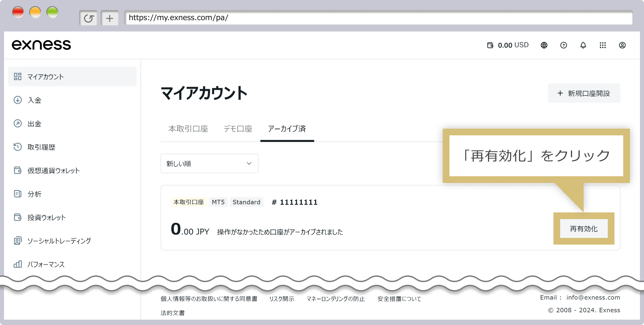Screen dimensions: 644x325
Task: Switch to the 本取引口座 tab
Action: pos(188,129)
